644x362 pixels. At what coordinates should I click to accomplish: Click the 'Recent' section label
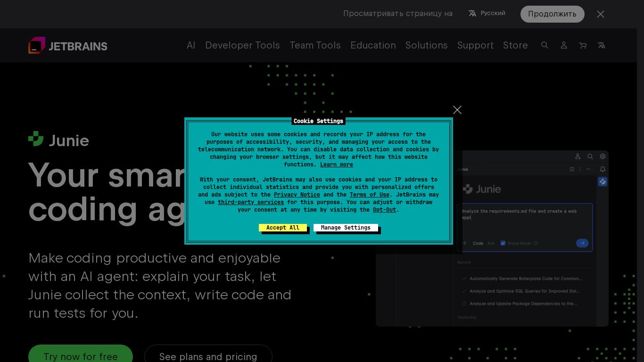point(464,262)
